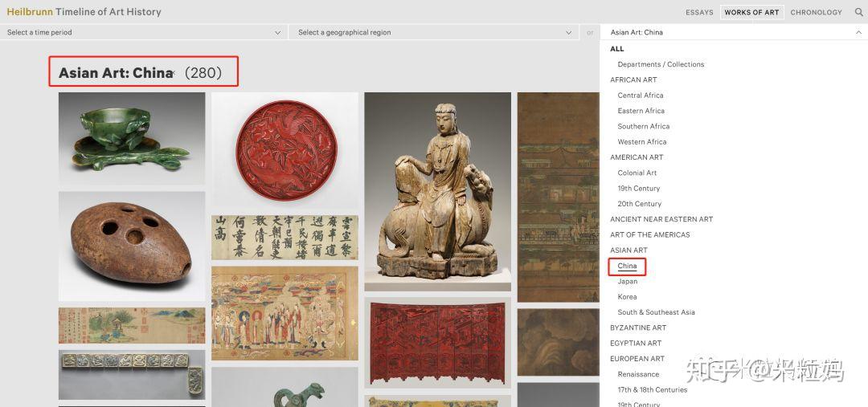Open the red lacquer folding screen thumbnail
The height and width of the screenshot is (407, 868).
tap(437, 343)
